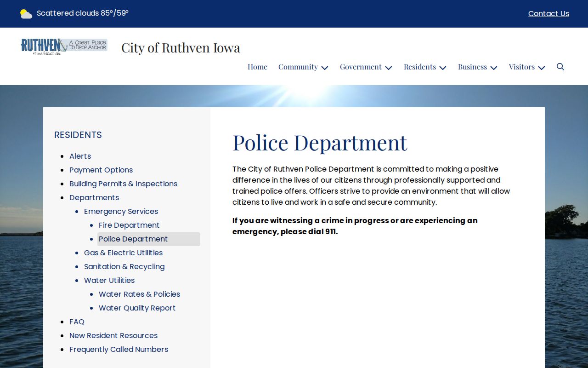Go to Sanitation & Recycling
Screen dimensions: 588x368
(x=124, y=266)
